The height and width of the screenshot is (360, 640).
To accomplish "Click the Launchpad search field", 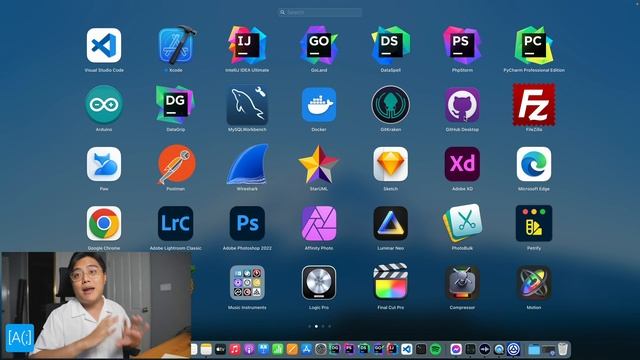I will [x=320, y=12].
